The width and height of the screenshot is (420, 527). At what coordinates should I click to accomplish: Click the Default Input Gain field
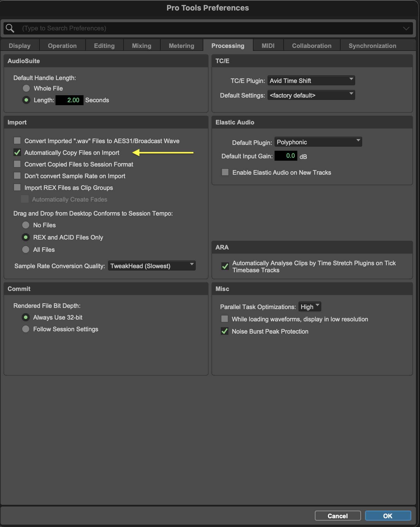[x=286, y=156]
